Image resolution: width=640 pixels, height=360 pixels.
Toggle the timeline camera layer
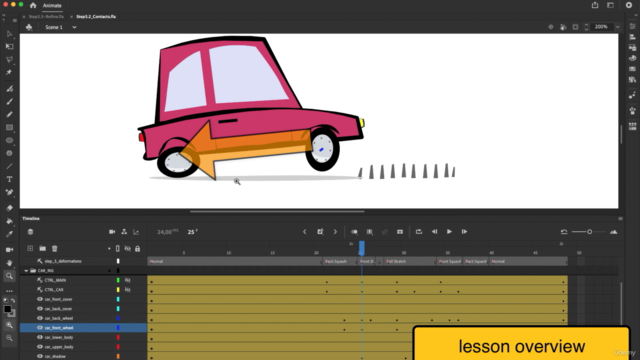112,232
